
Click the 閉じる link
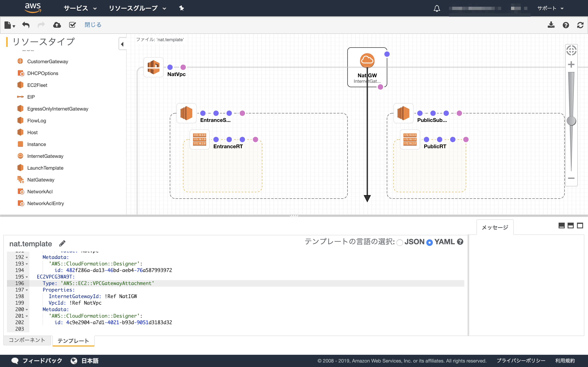93,25
